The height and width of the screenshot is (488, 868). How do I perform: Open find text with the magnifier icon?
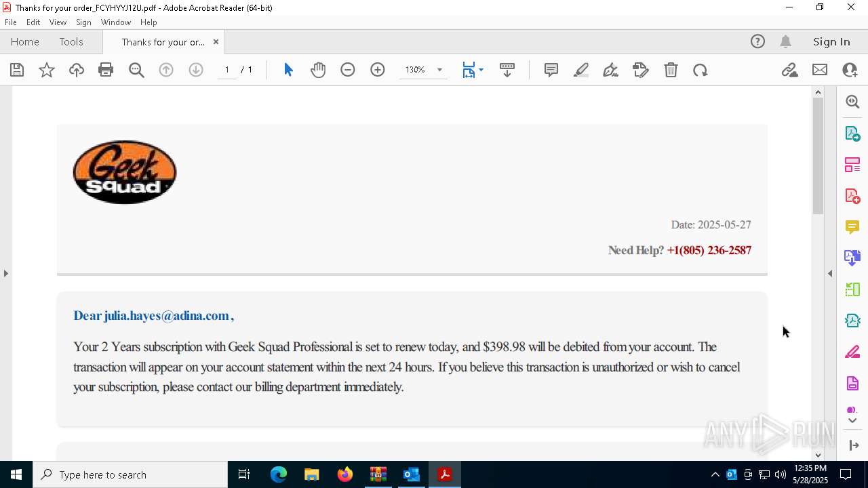click(136, 70)
